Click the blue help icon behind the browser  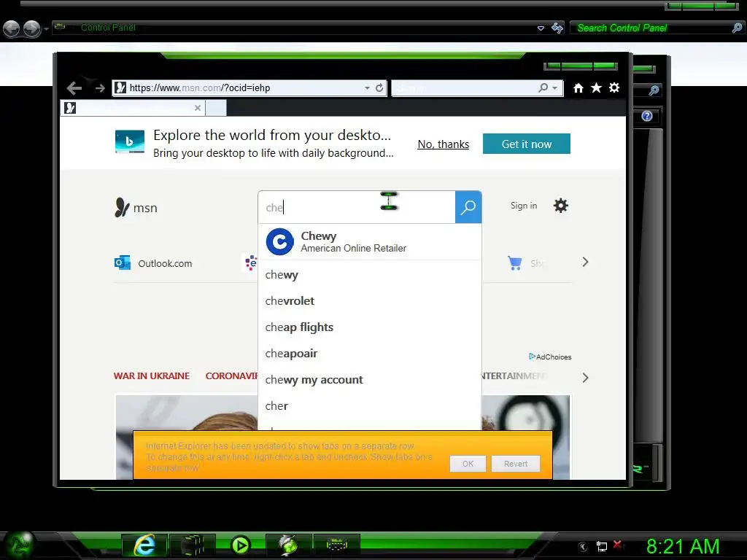coord(646,116)
